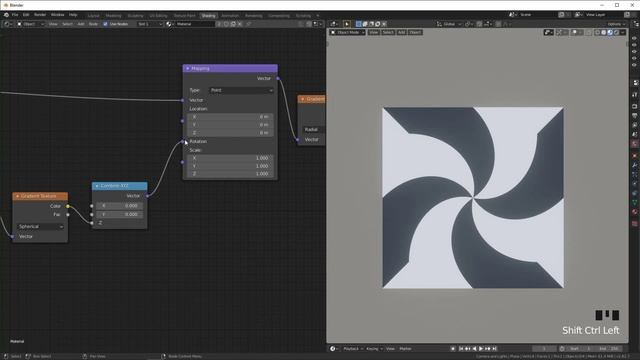Jump to the end frame in the timeline
640x360 pixels.
[x=494, y=349]
